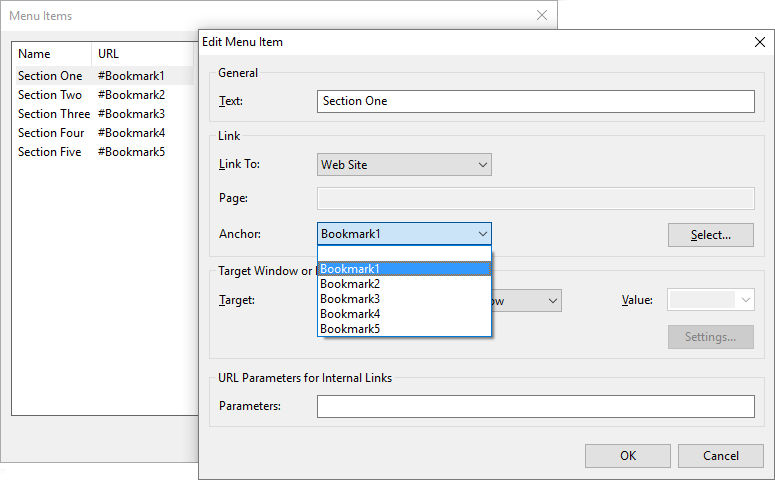Select Section One row in list

tap(50, 76)
